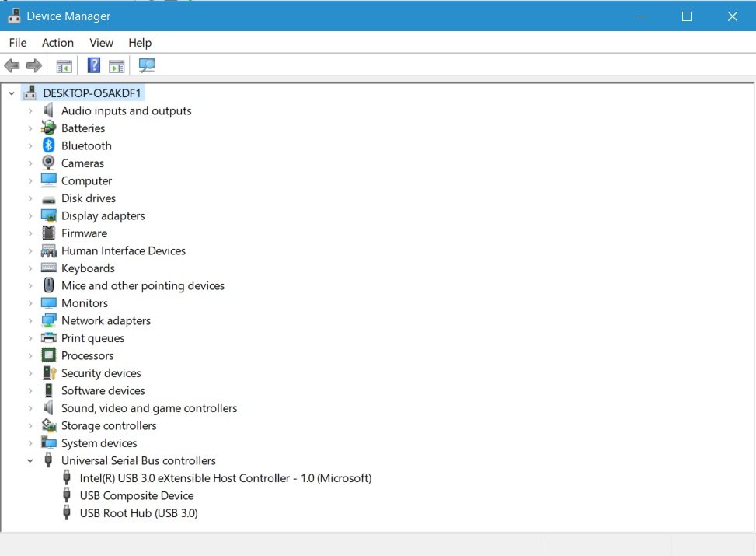Viewport: 756px width, 556px height.
Task: Select the Disk drives label
Action: [89, 198]
